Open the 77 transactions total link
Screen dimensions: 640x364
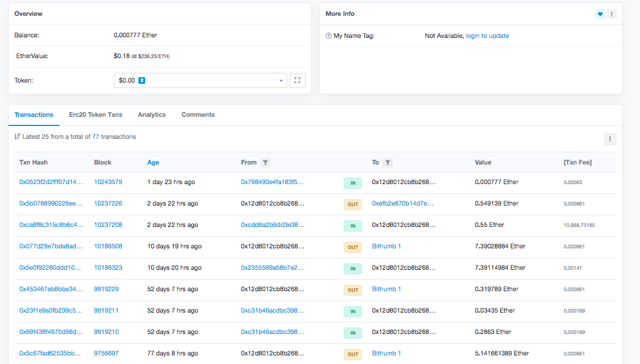pos(96,136)
